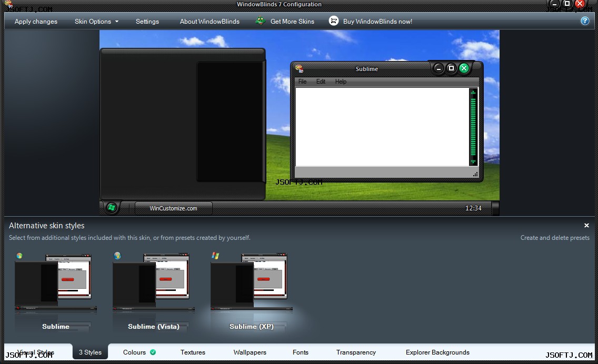The height and width of the screenshot is (364, 598).
Task: Switch to the 3 Styles tab
Action: coord(90,352)
